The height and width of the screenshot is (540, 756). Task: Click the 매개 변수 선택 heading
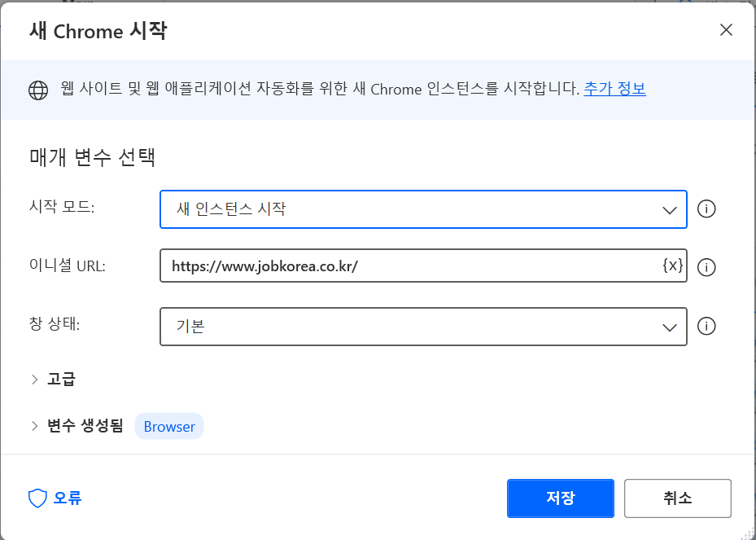[93, 158]
